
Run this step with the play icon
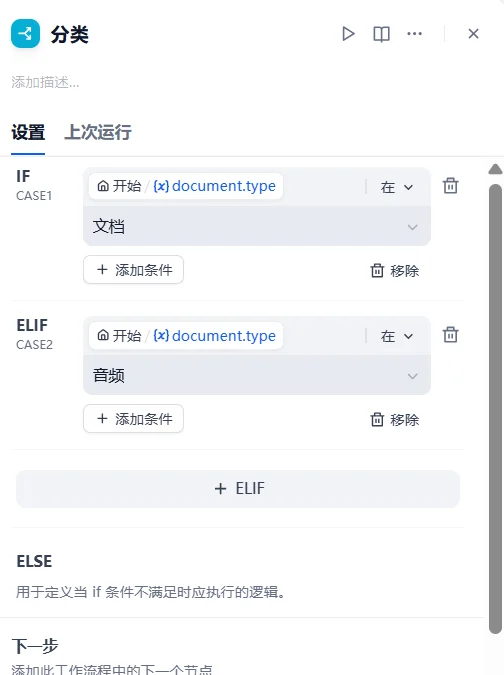pyautogui.click(x=348, y=34)
